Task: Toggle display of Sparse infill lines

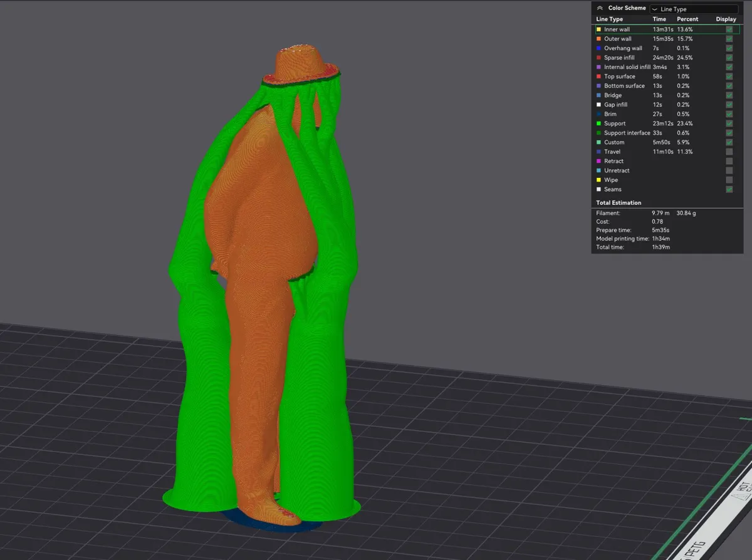Action: pos(729,58)
